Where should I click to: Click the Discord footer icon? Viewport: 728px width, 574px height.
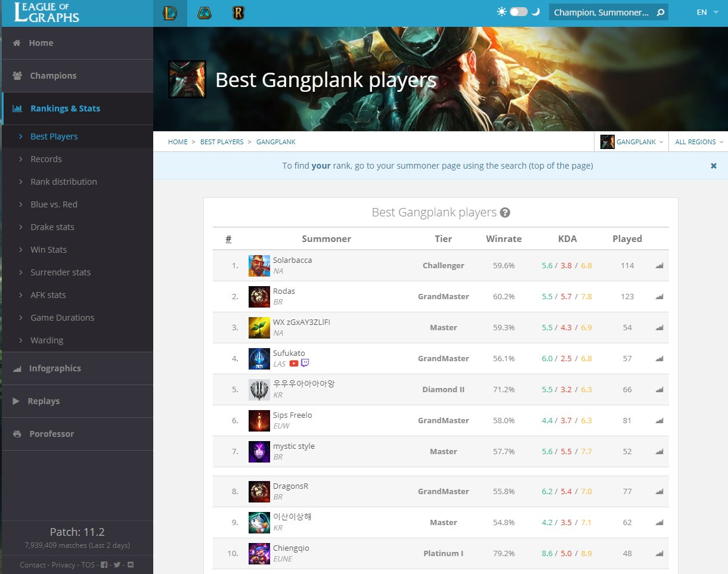point(131,564)
